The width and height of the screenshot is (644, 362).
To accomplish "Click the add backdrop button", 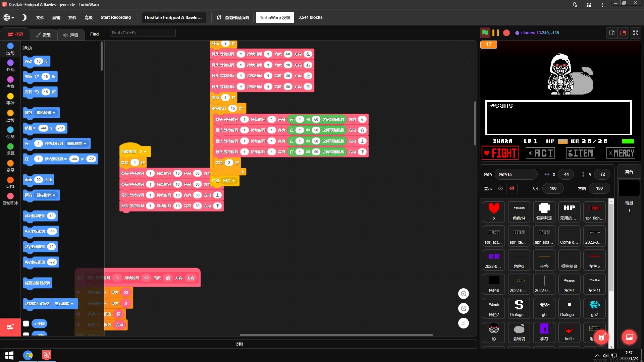I will (x=629, y=337).
